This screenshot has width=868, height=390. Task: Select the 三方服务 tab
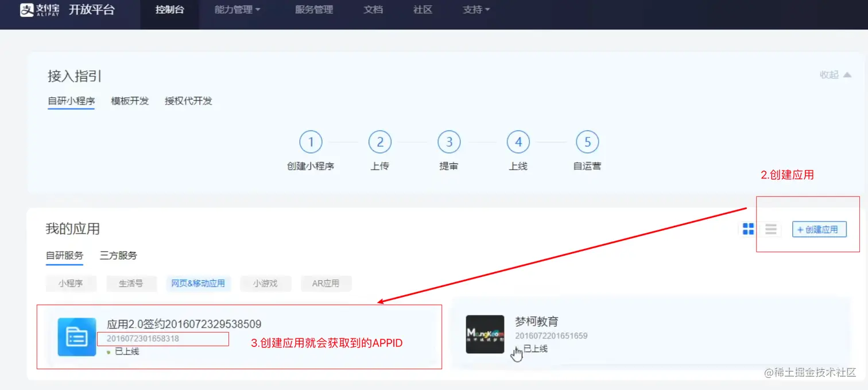[x=118, y=256]
